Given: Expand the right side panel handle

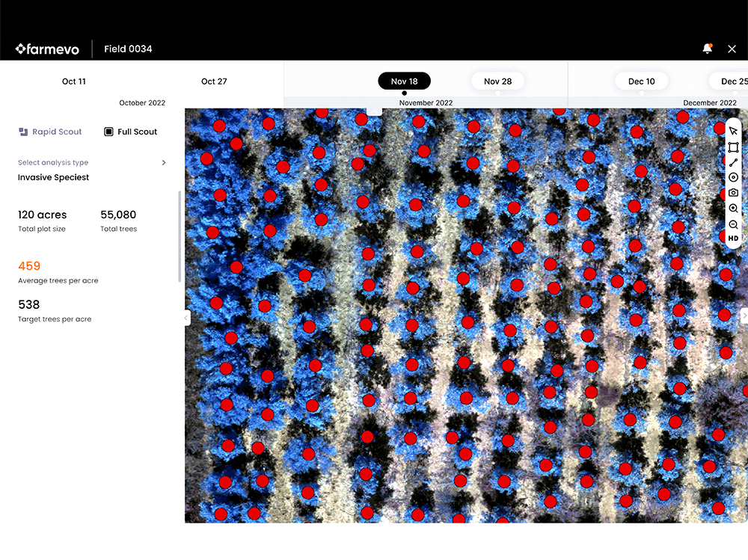Looking at the screenshot, I should 744,316.
